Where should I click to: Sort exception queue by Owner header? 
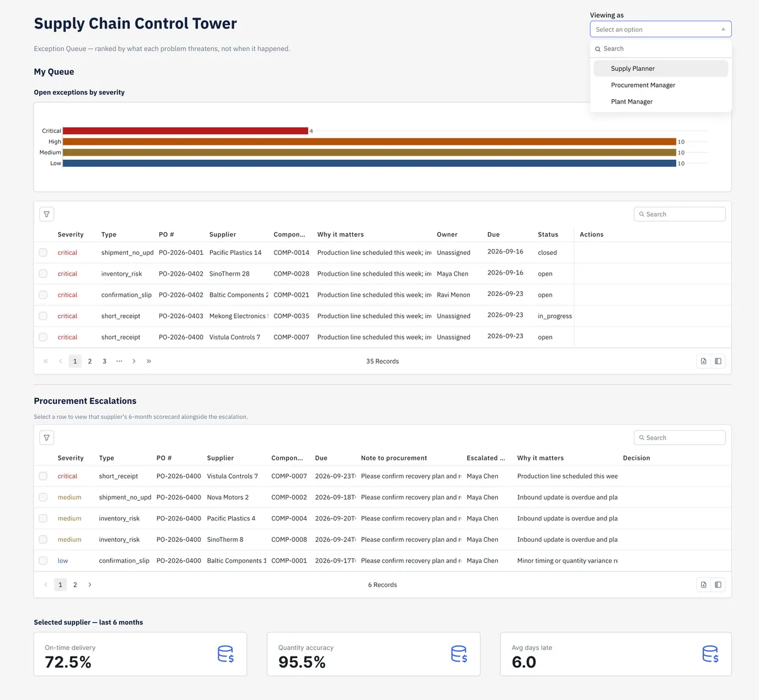(447, 235)
